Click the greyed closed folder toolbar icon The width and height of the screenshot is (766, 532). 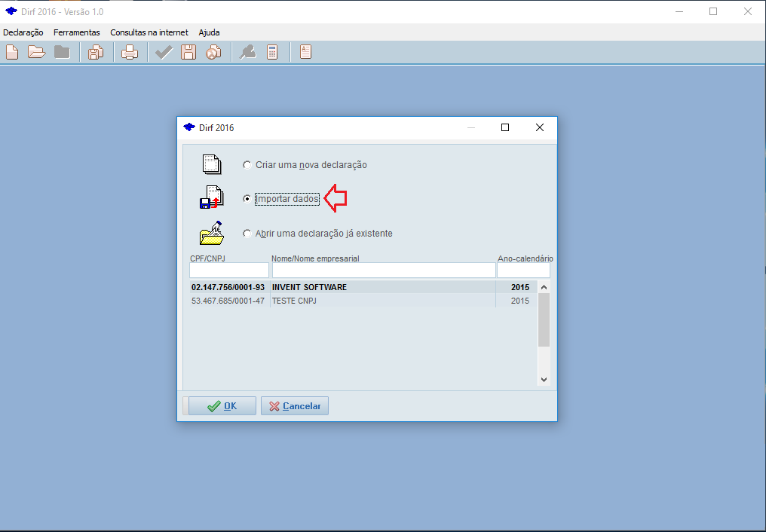pyautogui.click(x=62, y=52)
